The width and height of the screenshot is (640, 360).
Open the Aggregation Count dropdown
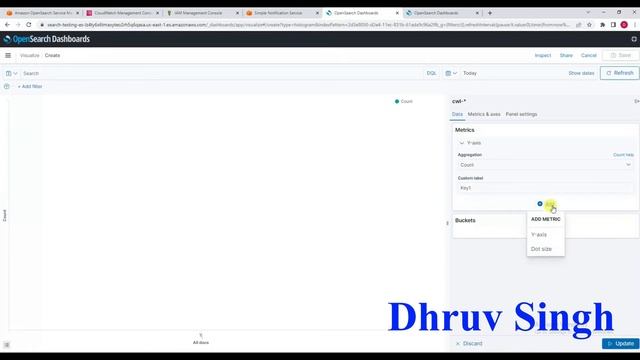coord(545,165)
